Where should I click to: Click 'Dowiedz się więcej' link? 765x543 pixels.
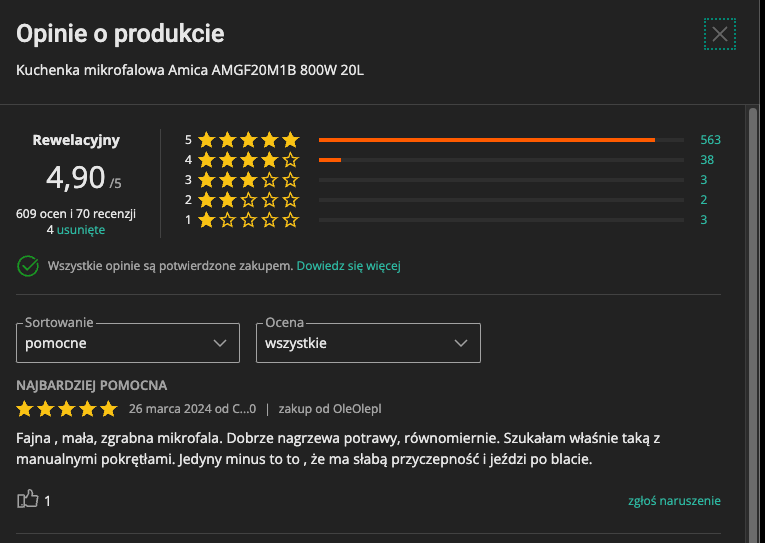348,266
